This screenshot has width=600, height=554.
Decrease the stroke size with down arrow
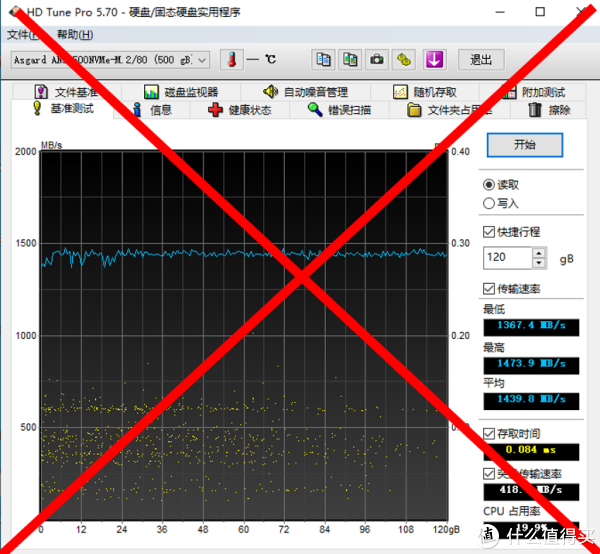[x=539, y=263]
